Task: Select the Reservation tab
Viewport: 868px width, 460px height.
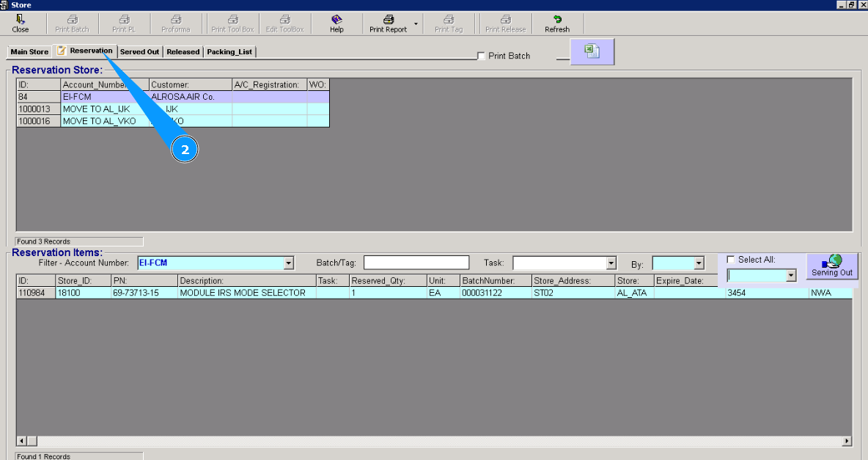Action: pos(85,51)
